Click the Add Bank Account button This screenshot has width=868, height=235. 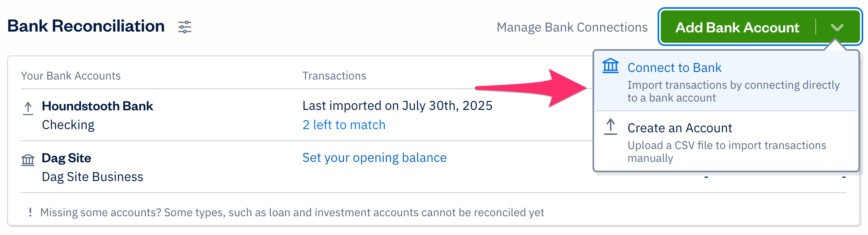point(737,27)
